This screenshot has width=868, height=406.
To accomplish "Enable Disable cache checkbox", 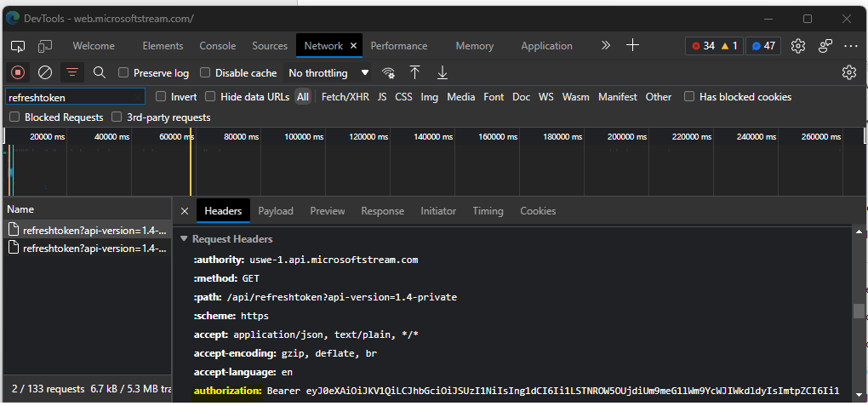I will [205, 72].
